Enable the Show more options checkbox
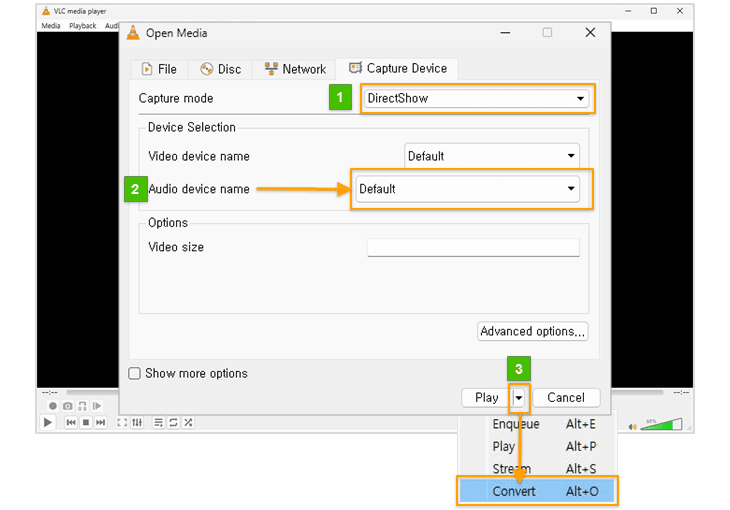This screenshot has width=730, height=510. (135, 374)
